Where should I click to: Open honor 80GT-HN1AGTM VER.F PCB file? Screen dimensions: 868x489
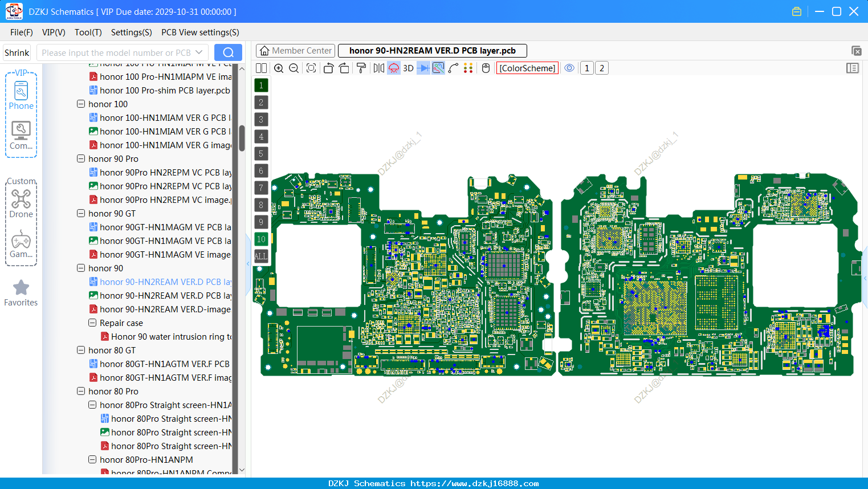pyautogui.click(x=160, y=364)
